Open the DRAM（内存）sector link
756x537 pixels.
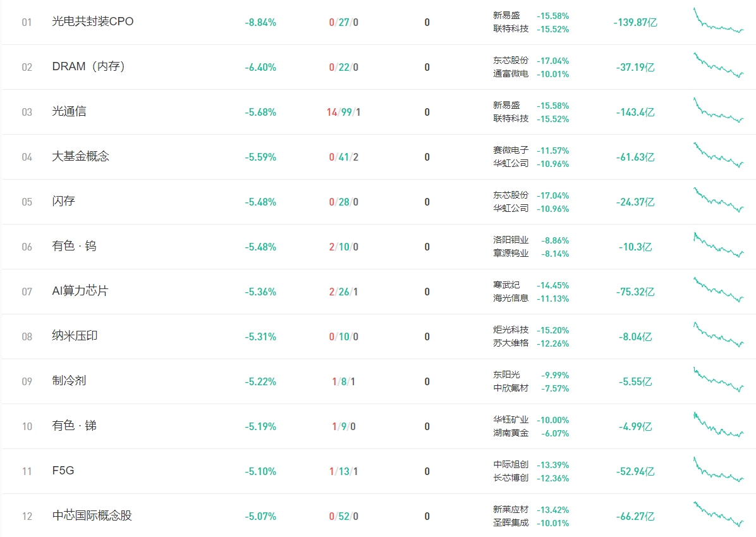pos(88,66)
